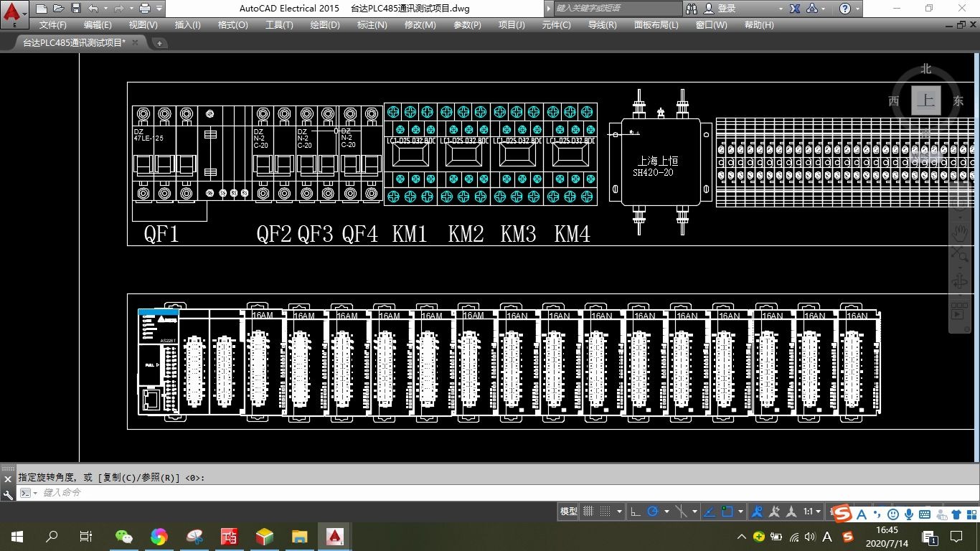This screenshot has height=551, width=980.
Task: Open the 插入(I) menu
Action: (188, 24)
